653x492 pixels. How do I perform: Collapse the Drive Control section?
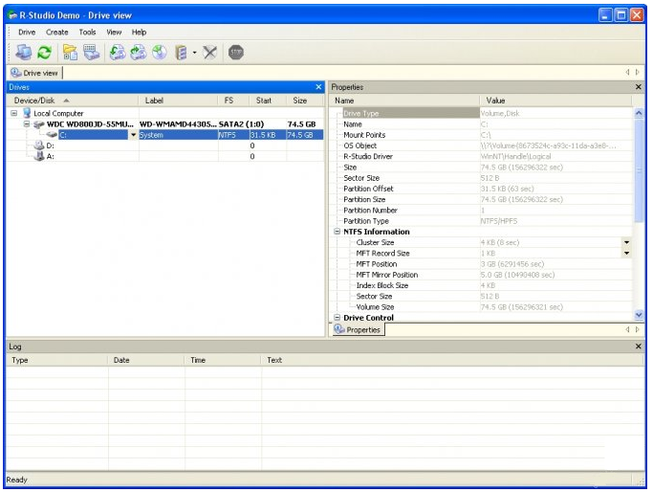pyautogui.click(x=337, y=317)
